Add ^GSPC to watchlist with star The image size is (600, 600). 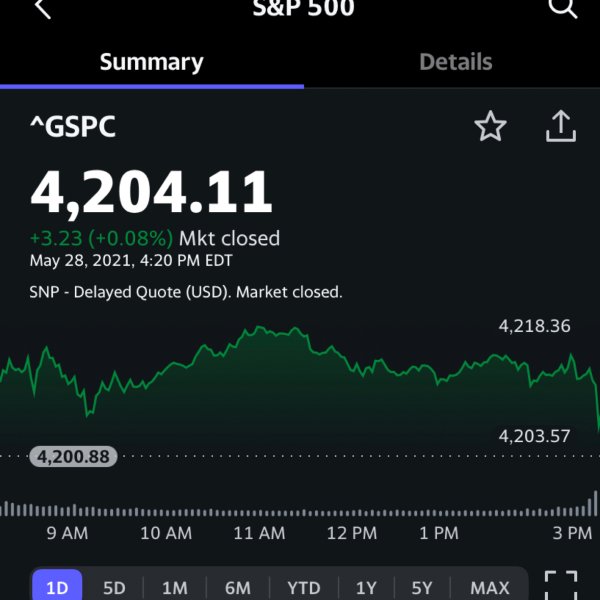[x=490, y=126]
